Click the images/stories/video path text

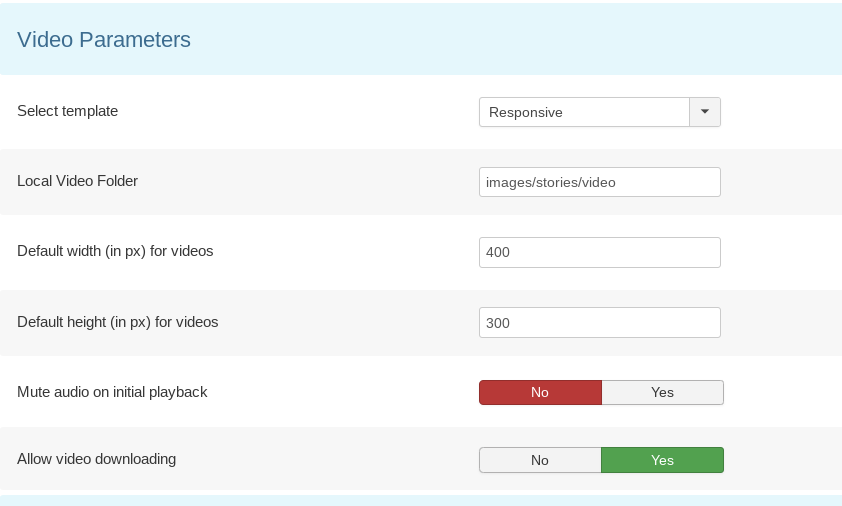(x=550, y=183)
